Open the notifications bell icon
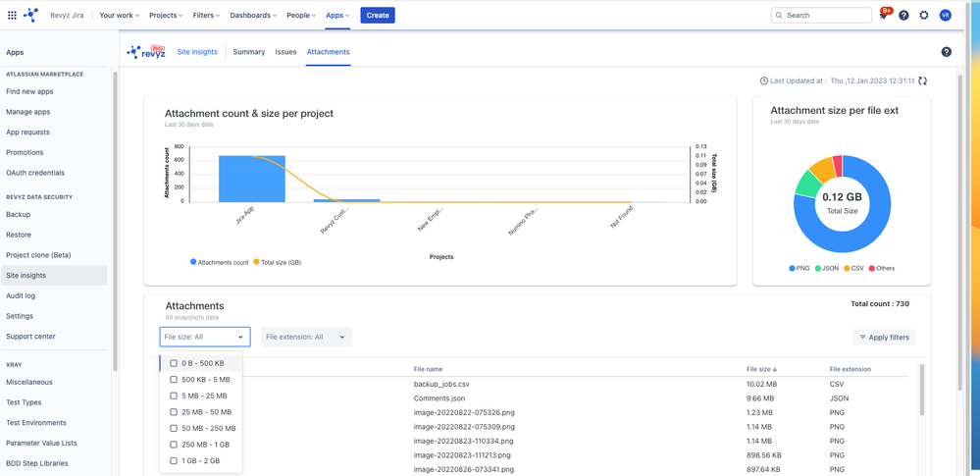980x476 pixels. pyautogui.click(x=884, y=16)
